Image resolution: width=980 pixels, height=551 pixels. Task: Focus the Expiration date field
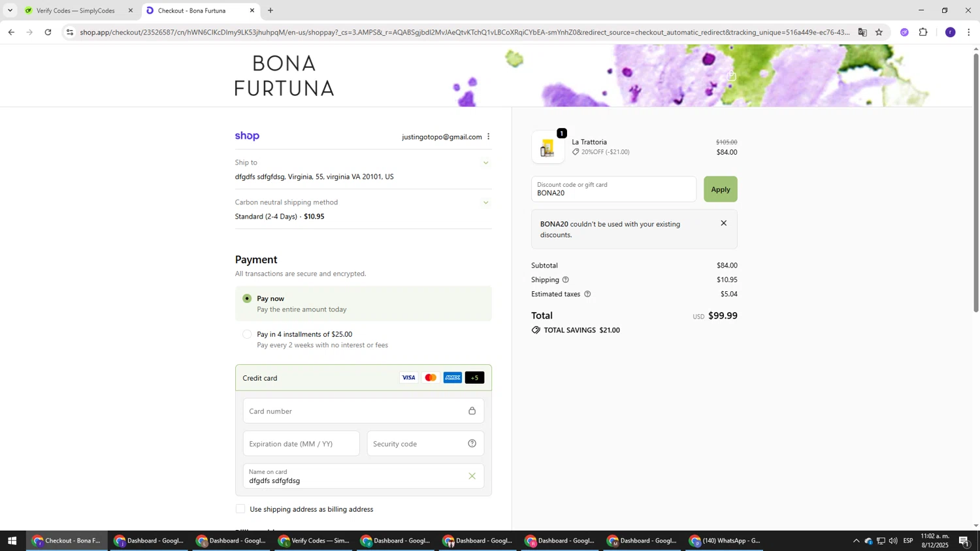click(301, 443)
